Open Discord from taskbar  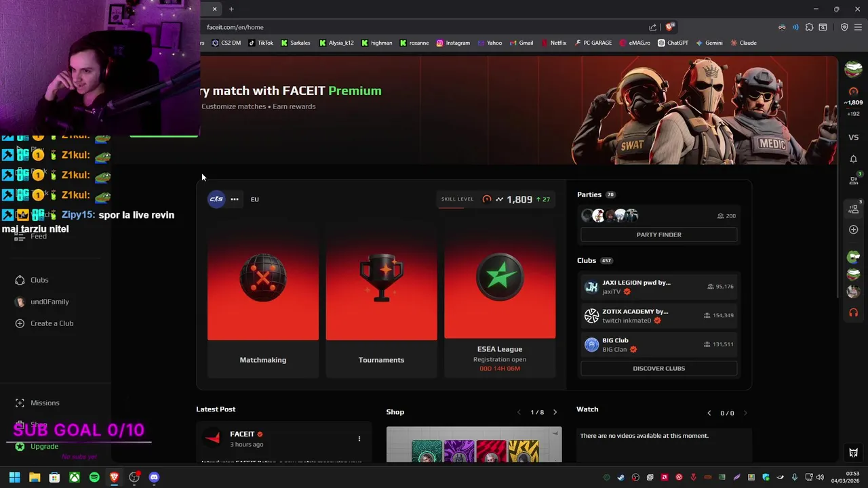(154, 477)
